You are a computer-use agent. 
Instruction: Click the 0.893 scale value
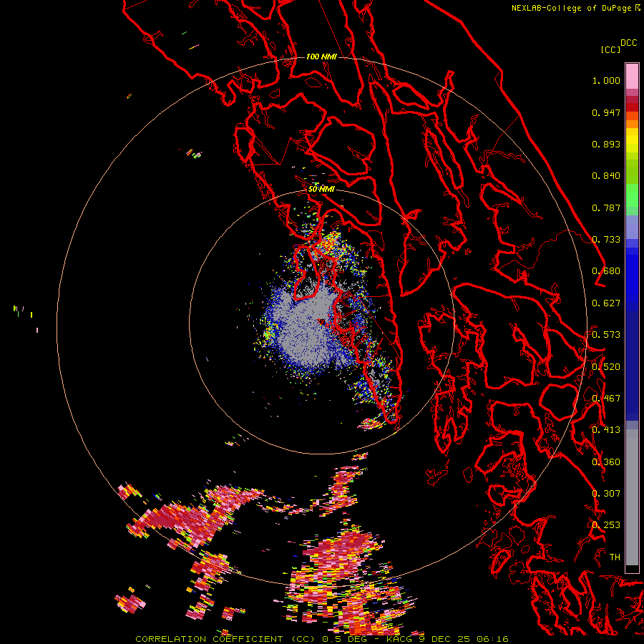606,144
